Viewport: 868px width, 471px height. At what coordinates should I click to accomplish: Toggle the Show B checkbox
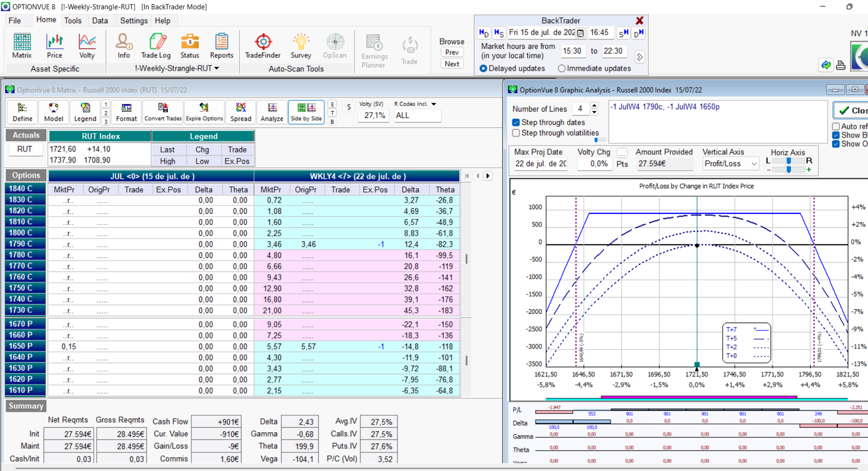click(x=836, y=135)
